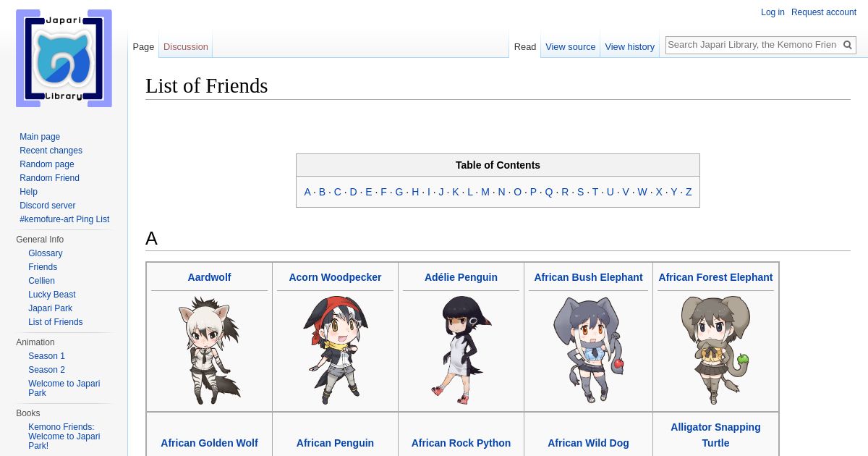Open the Aardwolf name link

tap(209, 277)
